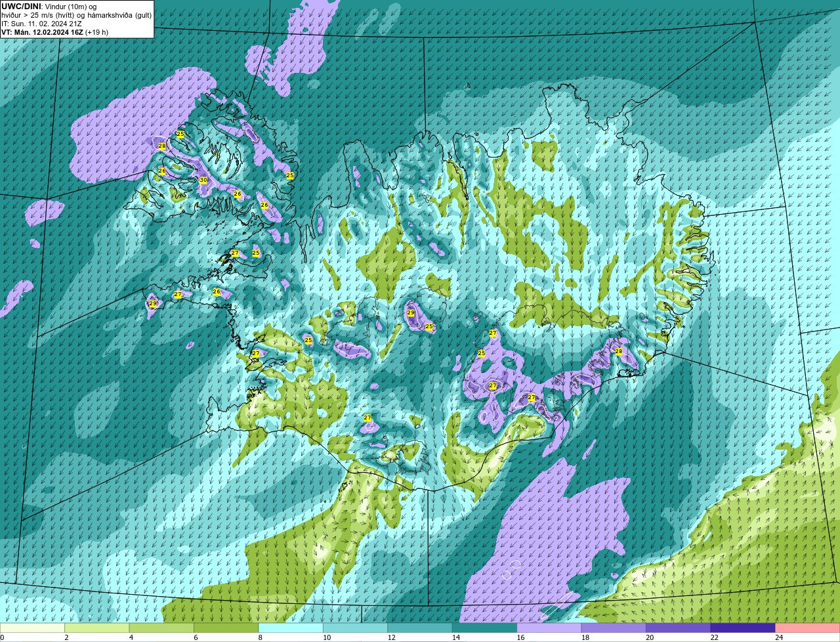Pick the 10–12 m/s legend color block
The height and width of the screenshot is (642, 840).
(356, 628)
